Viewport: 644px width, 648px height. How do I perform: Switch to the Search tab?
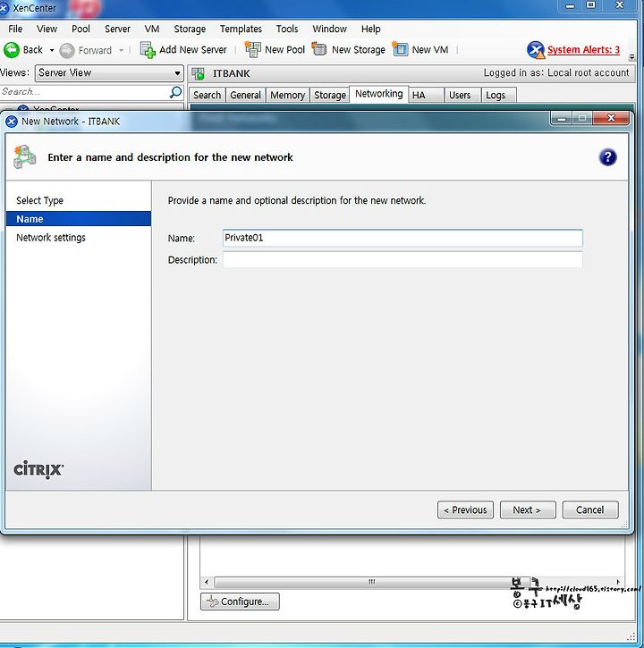[208, 95]
